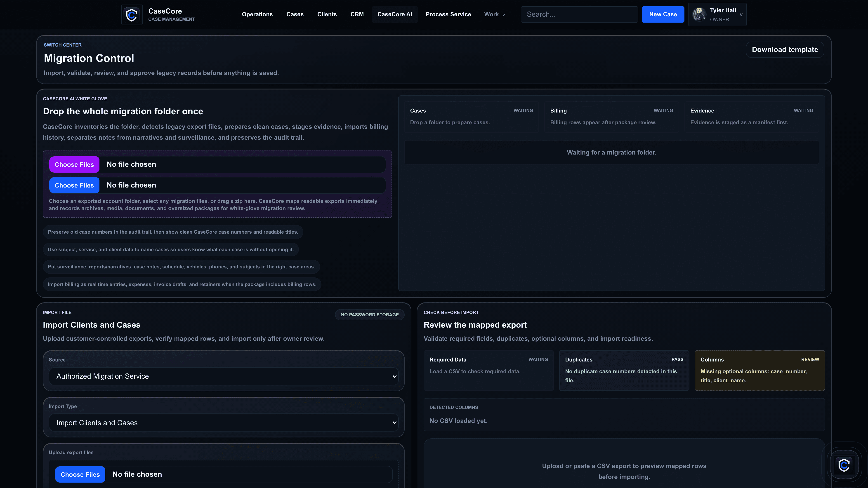Click the SWITCH CENTER label
The image size is (868, 488).
click(63, 45)
